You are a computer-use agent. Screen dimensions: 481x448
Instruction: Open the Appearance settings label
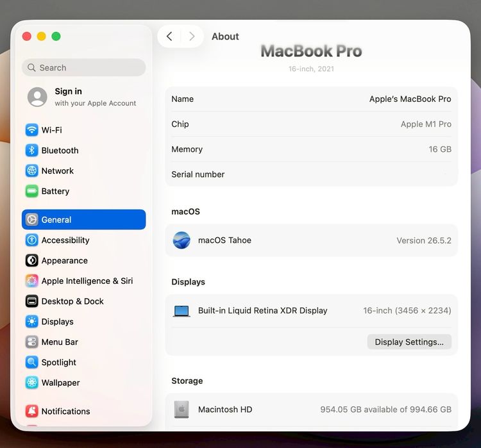[64, 261]
